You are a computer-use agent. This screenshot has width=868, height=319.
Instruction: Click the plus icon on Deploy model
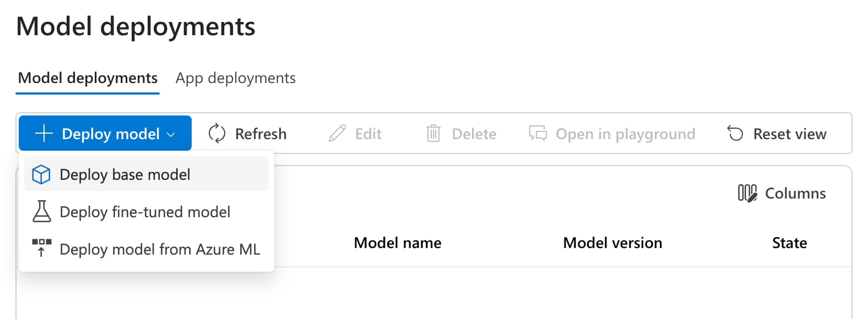click(x=44, y=134)
